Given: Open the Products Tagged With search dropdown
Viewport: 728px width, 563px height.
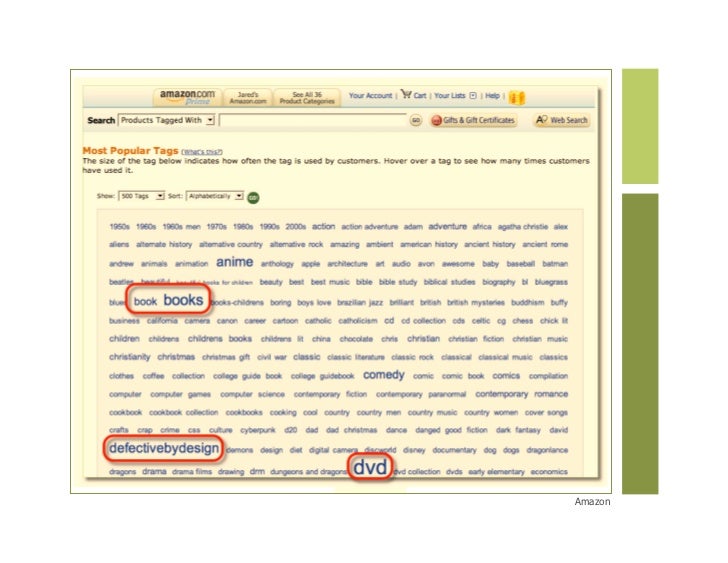Looking at the screenshot, I should [x=166, y=120].
